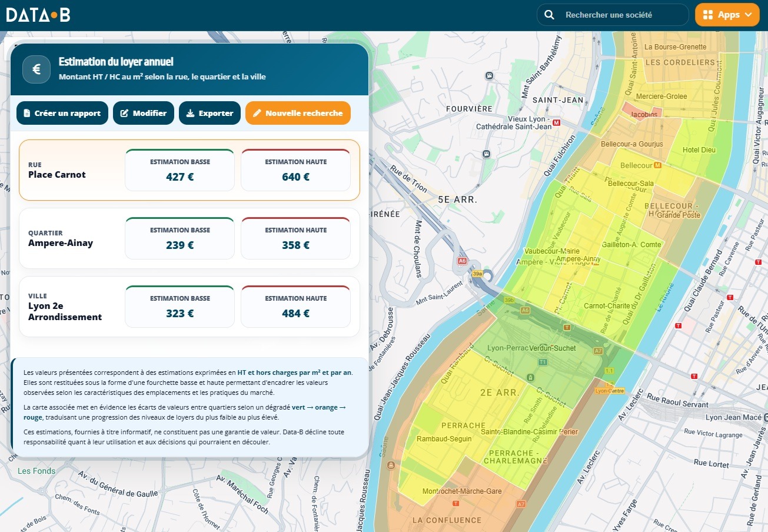Click the Bellecour metro station marker

(x=658, y=165)
